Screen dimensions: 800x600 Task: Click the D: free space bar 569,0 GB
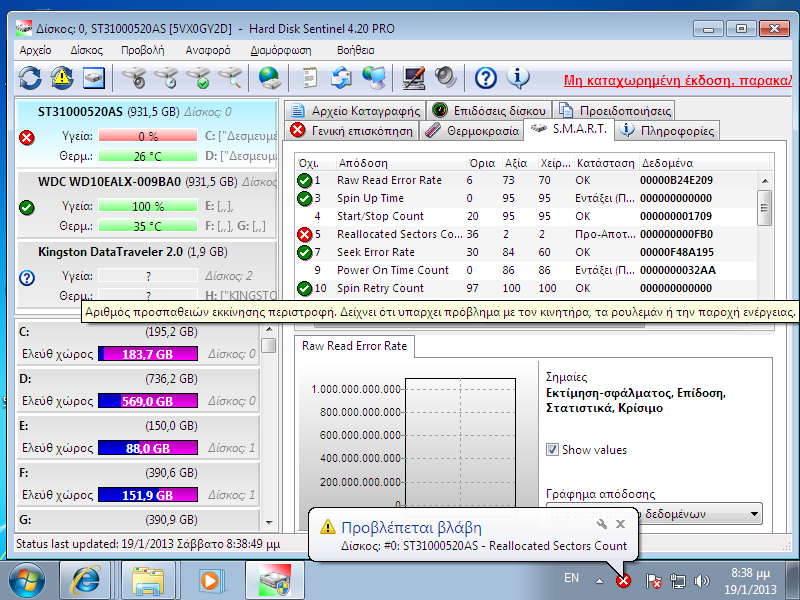148,401
